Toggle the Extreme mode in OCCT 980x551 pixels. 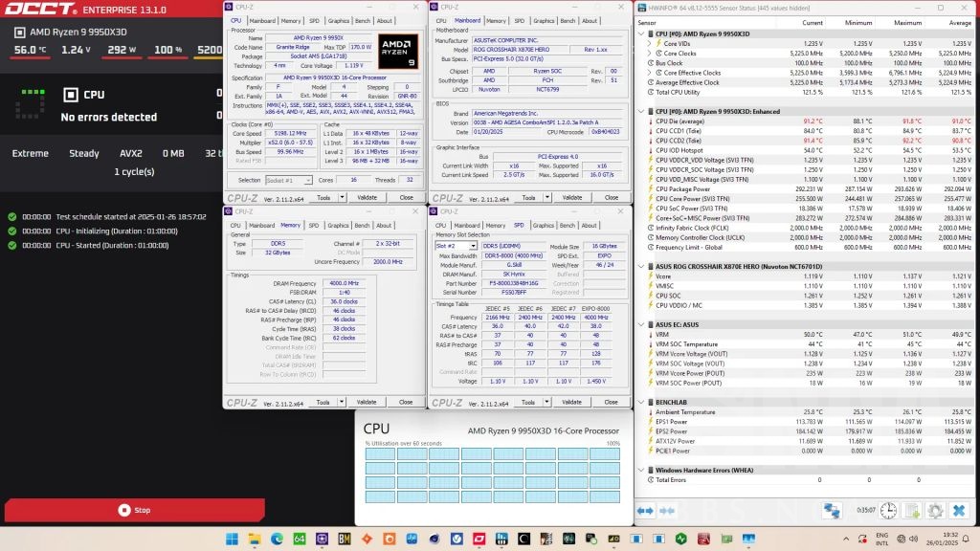tap(30, 153)
